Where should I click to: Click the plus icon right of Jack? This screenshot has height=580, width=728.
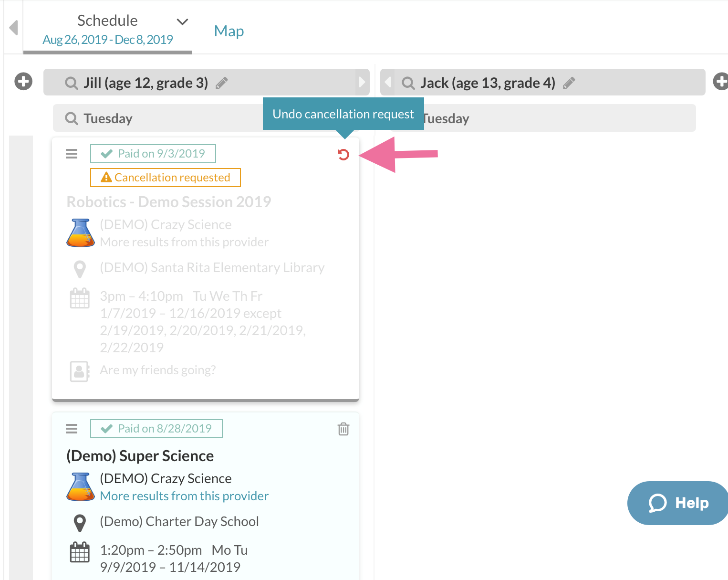click(x=720, y=82)
